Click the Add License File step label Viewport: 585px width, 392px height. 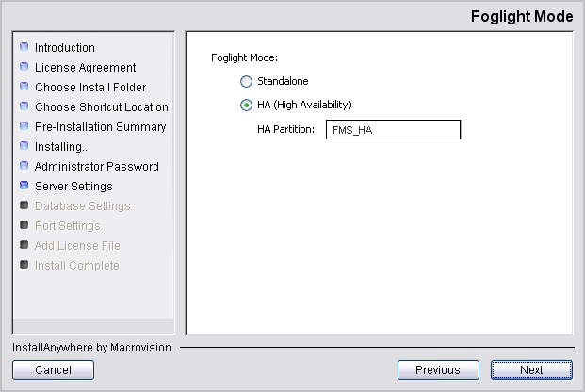pyautogui.click(x=77, y=246)
